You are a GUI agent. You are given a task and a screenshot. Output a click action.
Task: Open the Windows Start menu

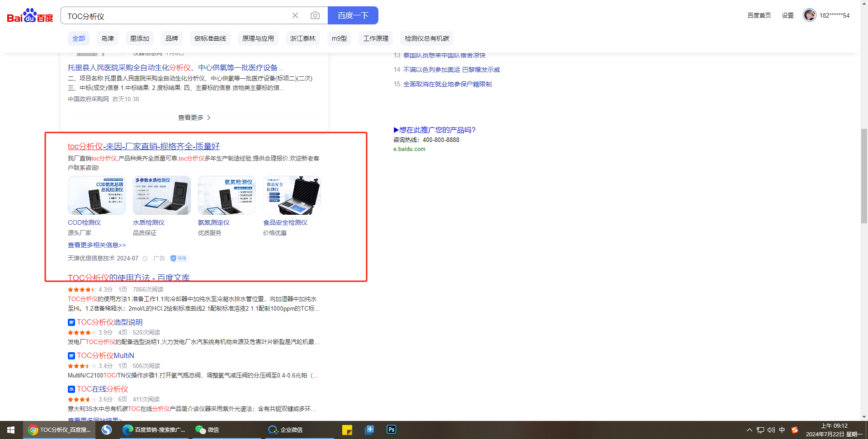click(11, 430)
